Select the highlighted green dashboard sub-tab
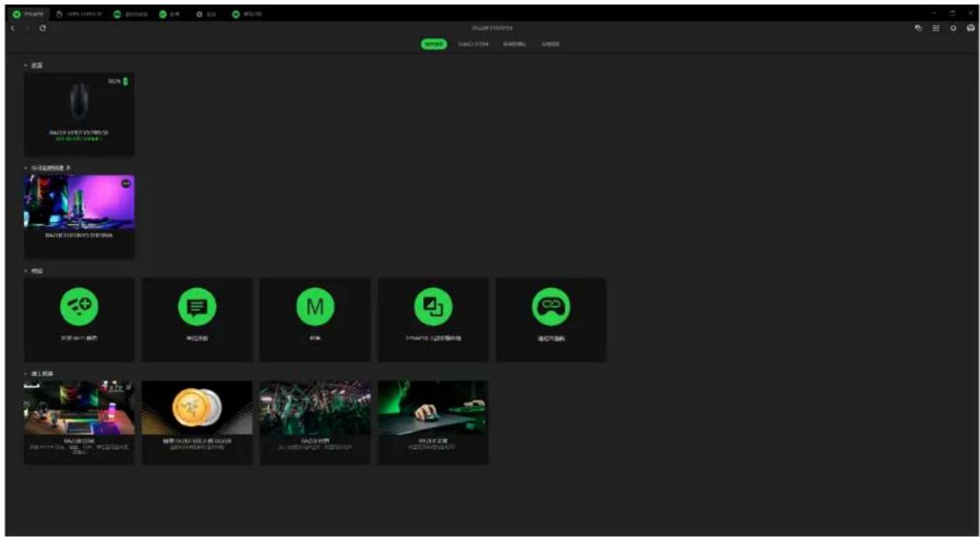This screenshot has height=537, width=980. coord(433,44)
